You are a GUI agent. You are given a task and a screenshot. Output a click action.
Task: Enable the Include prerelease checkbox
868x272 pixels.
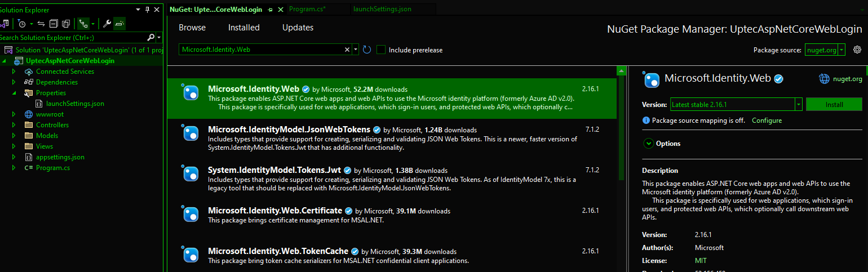381,50
